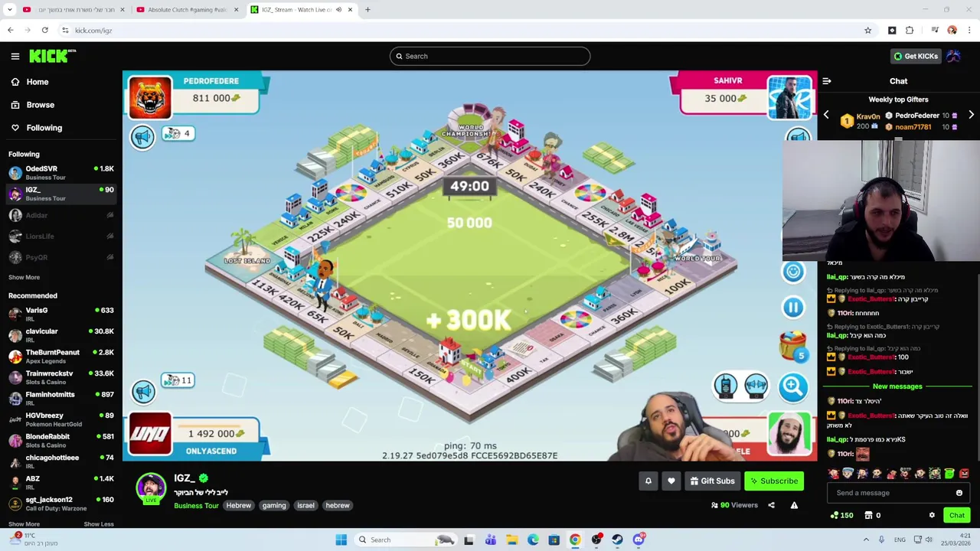This screenshot has width=980, height=551.
Task: Click the in-game emoji button
Action: coord(793,272)
